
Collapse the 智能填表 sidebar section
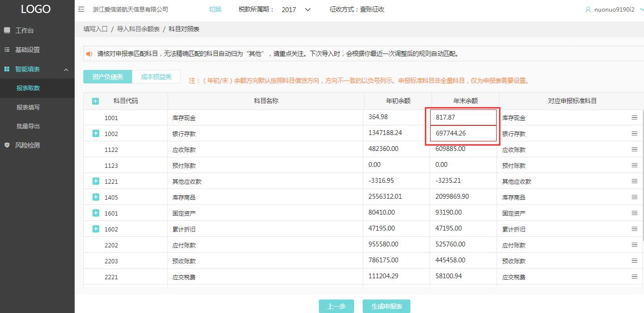tap(66, 69)
